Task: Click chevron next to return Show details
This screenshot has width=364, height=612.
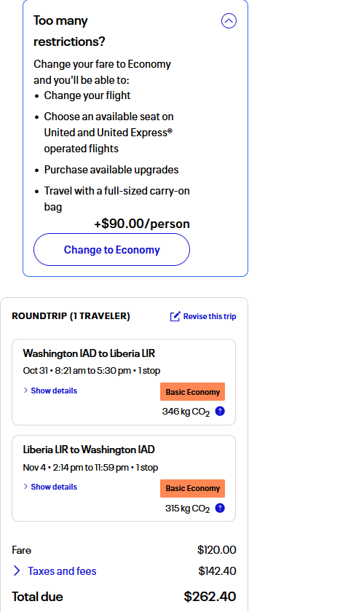Action: coord(25,487)
